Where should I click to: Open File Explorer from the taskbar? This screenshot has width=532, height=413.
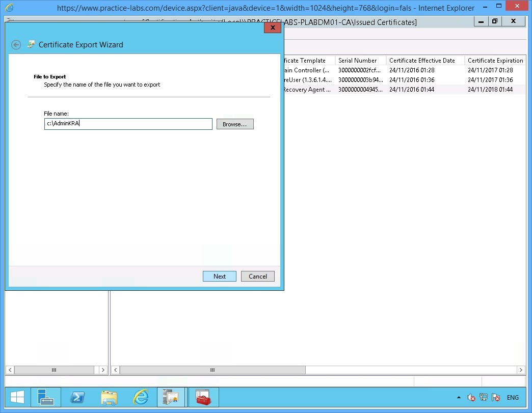tap(109, 397)
